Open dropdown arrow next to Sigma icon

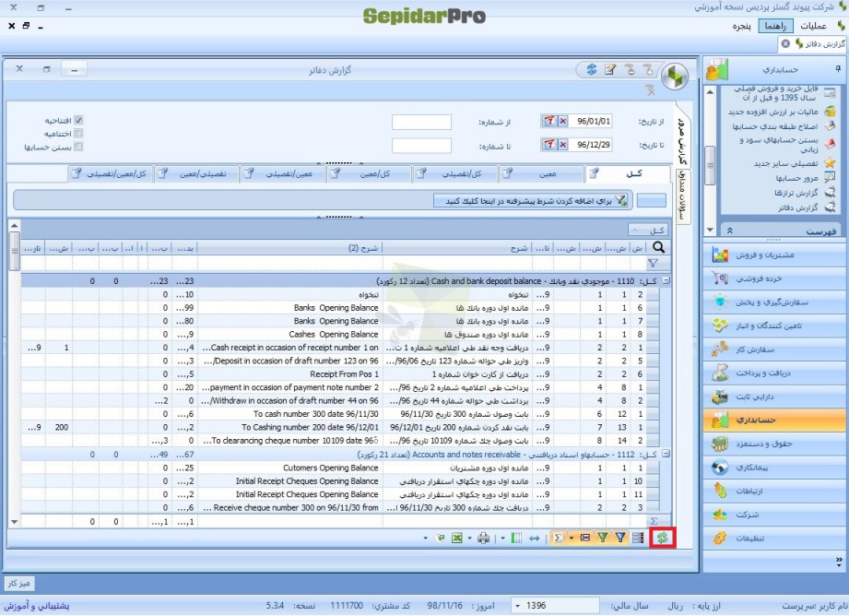point(572,538)
